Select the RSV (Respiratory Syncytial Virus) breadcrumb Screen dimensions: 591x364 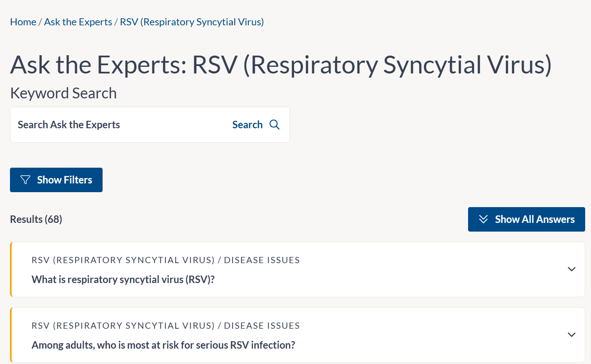192,22
